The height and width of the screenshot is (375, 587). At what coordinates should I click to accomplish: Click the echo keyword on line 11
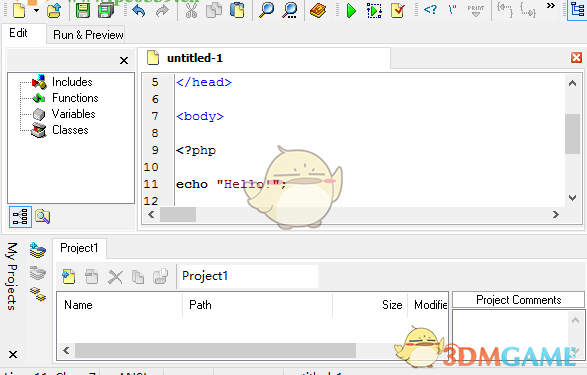pos(192,185)
